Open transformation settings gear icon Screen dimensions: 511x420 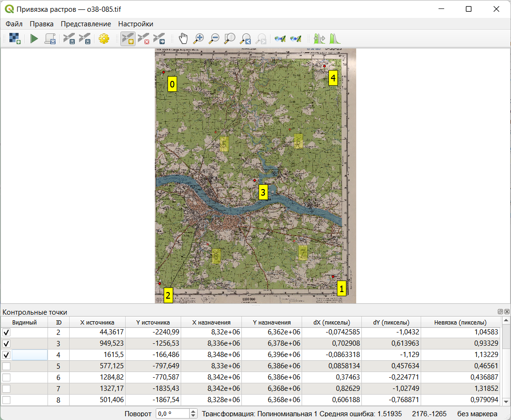[x=104, y=39]
